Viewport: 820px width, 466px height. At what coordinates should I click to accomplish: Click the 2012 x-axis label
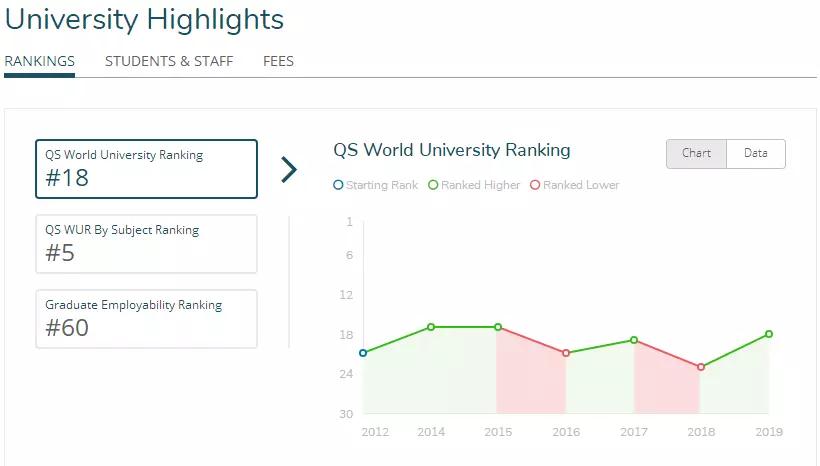375,432
